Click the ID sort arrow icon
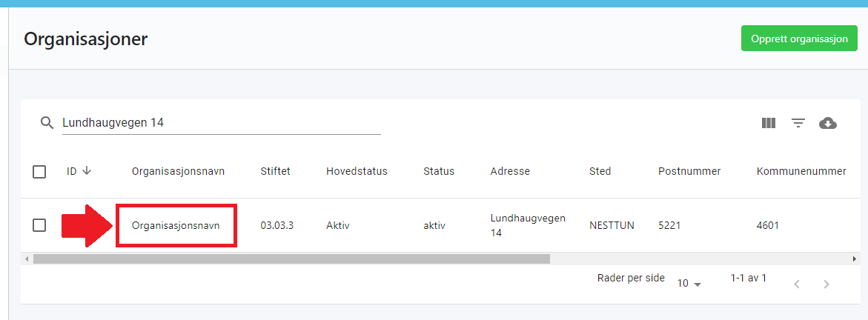Image resolution: width=868 pixels, height=320 pixels. [87, 171]
